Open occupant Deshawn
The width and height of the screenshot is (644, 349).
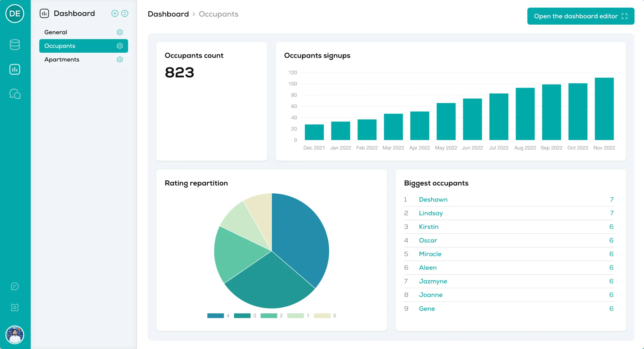[433, 200]
